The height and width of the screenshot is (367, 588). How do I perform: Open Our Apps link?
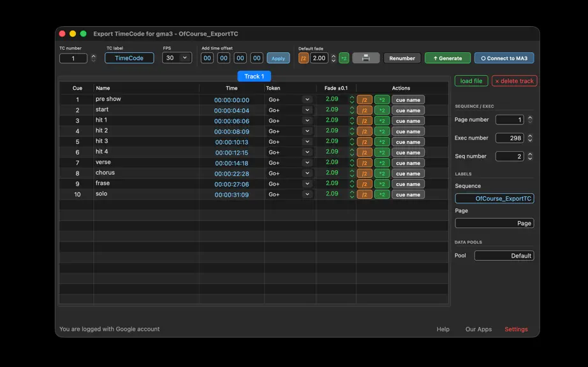[x=478, y=329]
